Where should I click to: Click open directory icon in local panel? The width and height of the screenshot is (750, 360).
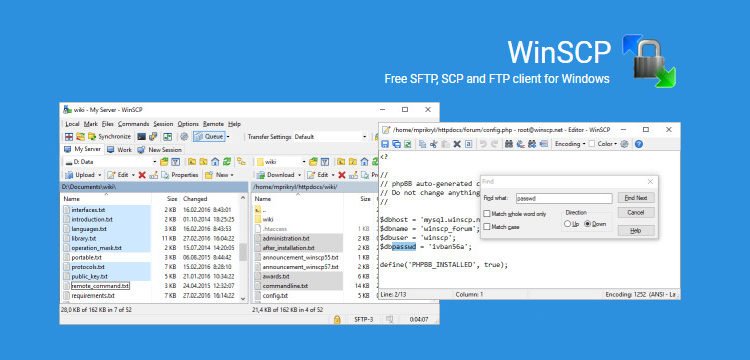pyautogui.click(x=165, y=162)
